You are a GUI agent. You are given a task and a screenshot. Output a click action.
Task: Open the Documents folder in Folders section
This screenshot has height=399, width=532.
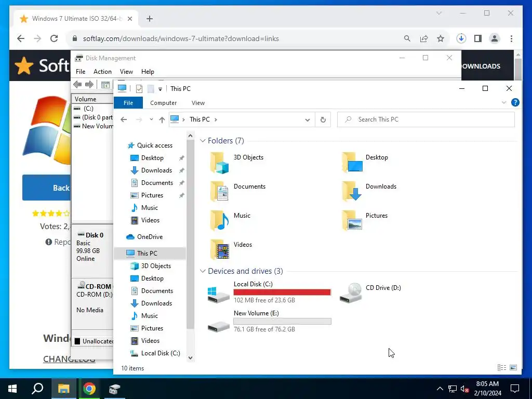(237, 191)
